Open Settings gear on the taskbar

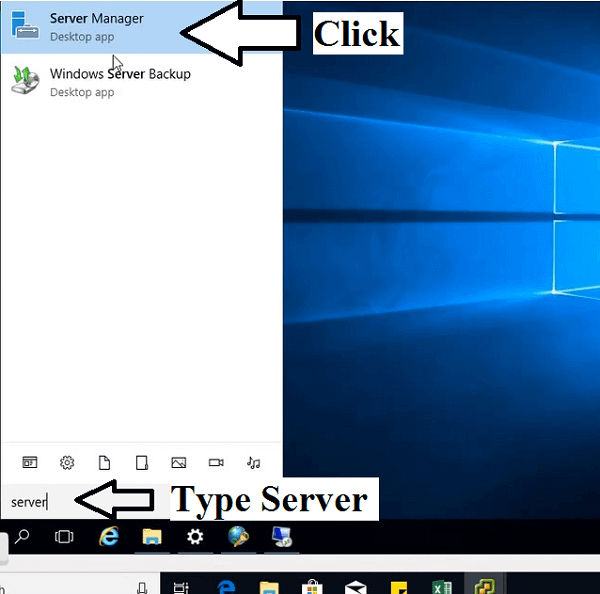click(x=195, y=537)
